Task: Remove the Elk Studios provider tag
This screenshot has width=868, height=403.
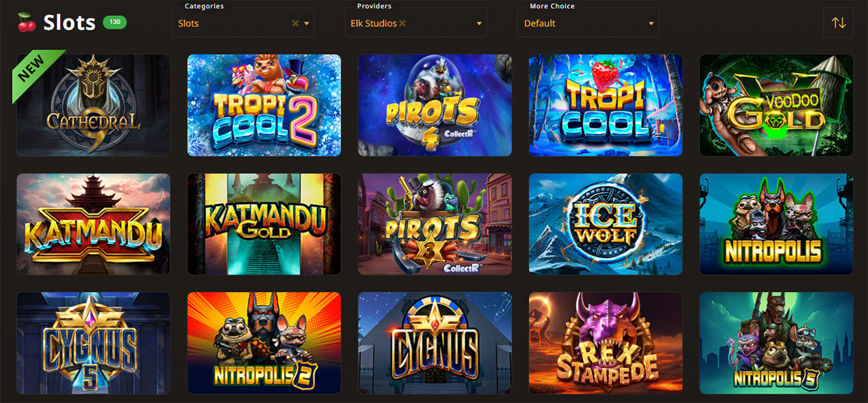Action: [402, 23]
